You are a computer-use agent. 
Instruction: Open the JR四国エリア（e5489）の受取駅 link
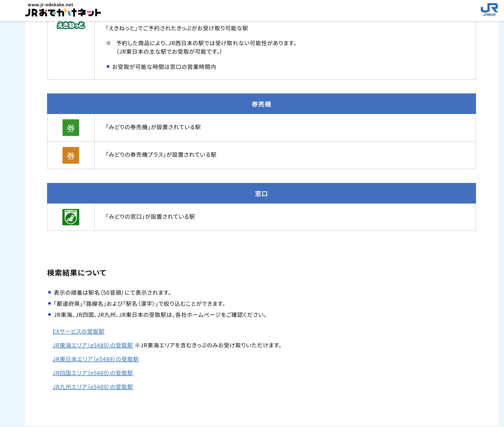click(93, 373)
